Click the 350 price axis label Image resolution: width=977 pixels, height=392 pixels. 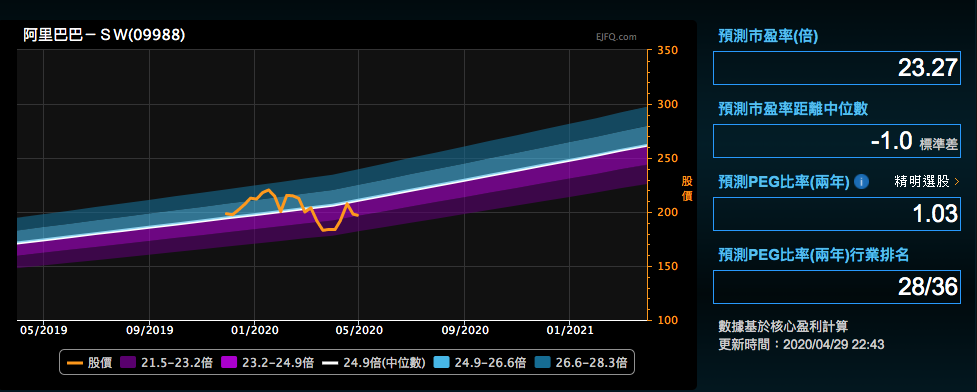click(x=668, y=50)
